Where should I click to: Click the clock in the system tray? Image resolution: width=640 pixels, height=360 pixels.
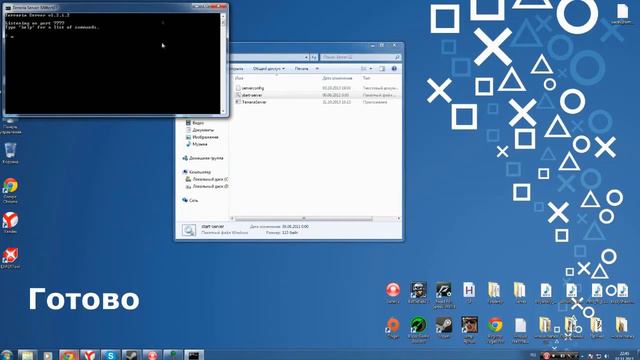(624, 356)
